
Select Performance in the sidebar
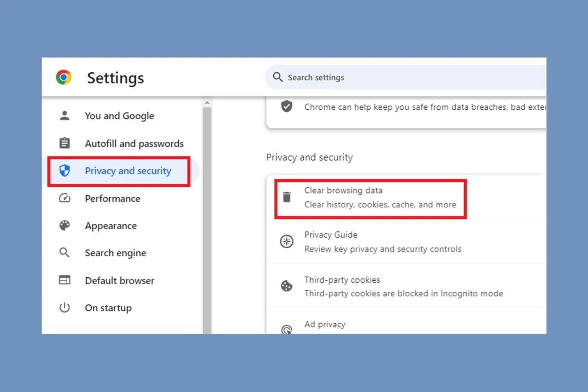(112, 198)
